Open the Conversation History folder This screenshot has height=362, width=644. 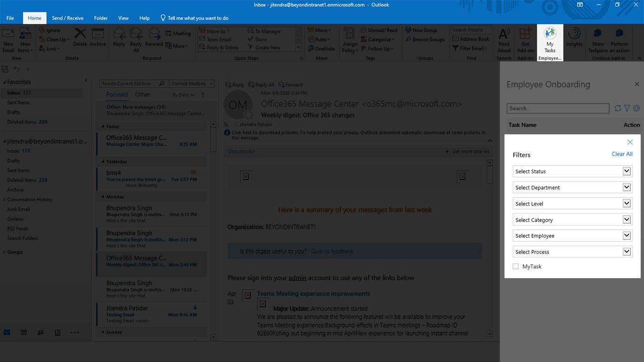[30, 199]
